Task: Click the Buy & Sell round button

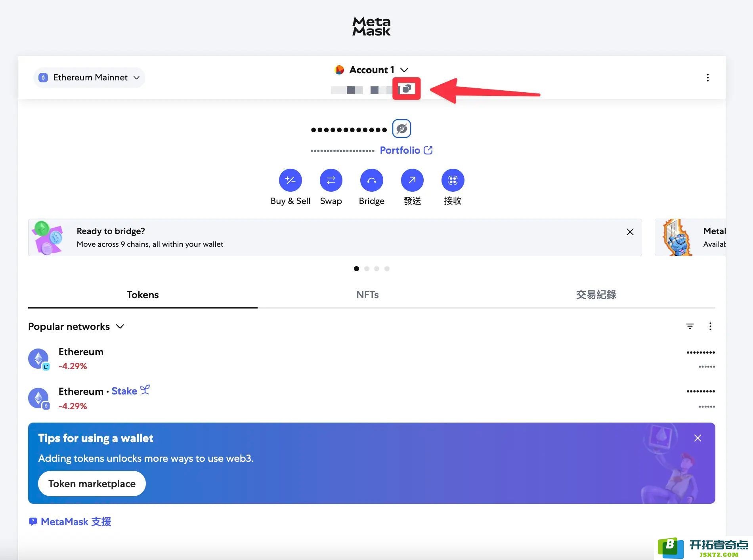Action: click(290, 180)
